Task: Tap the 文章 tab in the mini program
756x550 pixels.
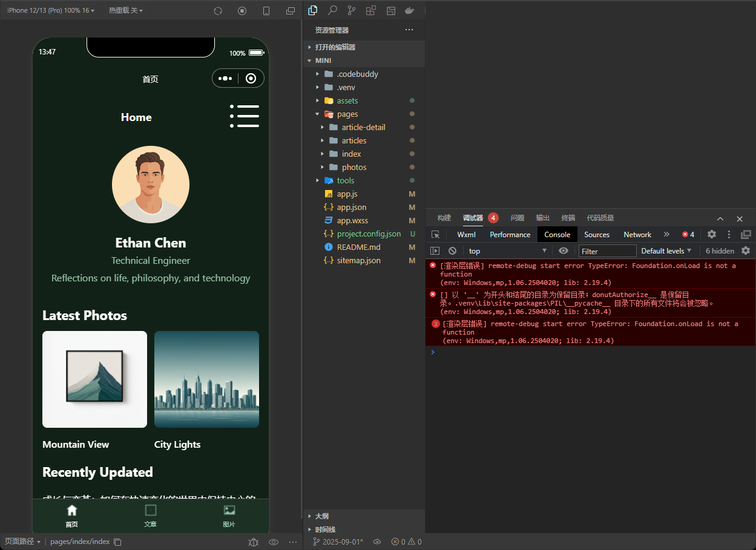Action: click(x=151, y=516)
